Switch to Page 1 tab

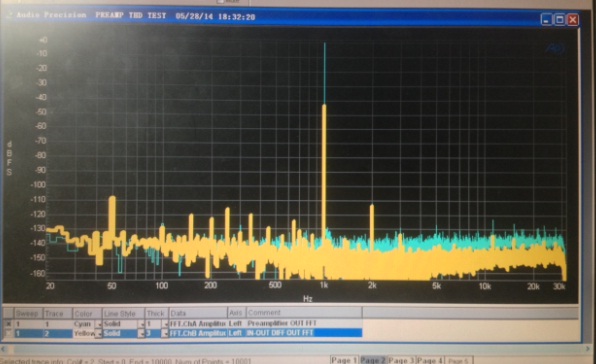point(344,360)
